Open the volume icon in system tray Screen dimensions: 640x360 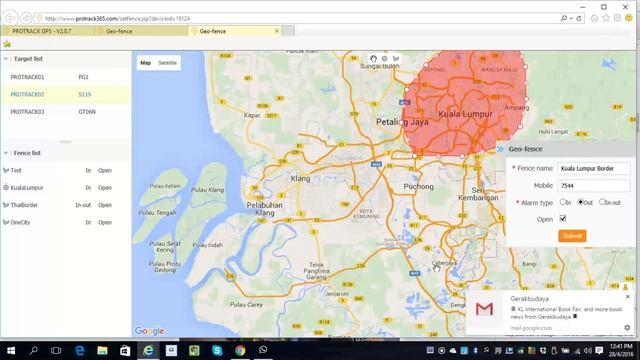(x=588, y=351)
